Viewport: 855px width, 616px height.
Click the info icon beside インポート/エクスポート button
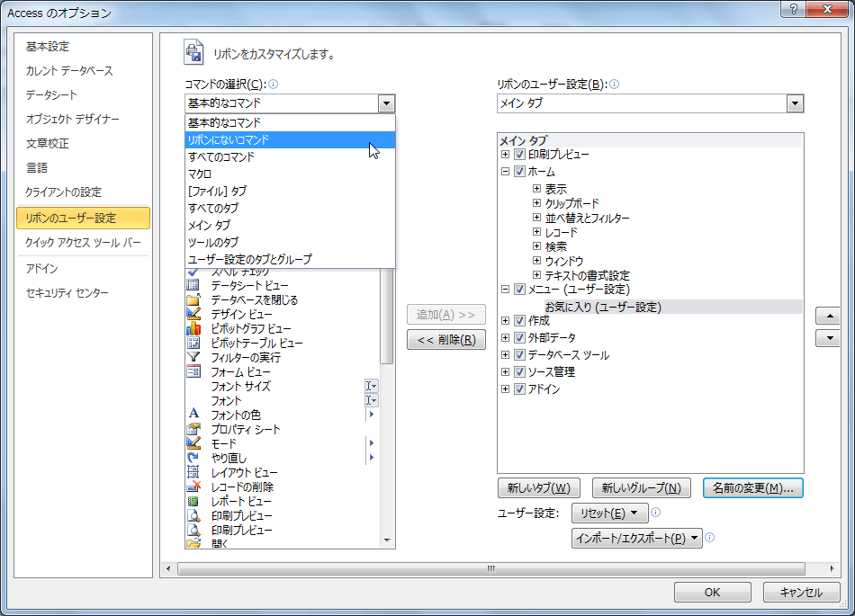(710, 538)
